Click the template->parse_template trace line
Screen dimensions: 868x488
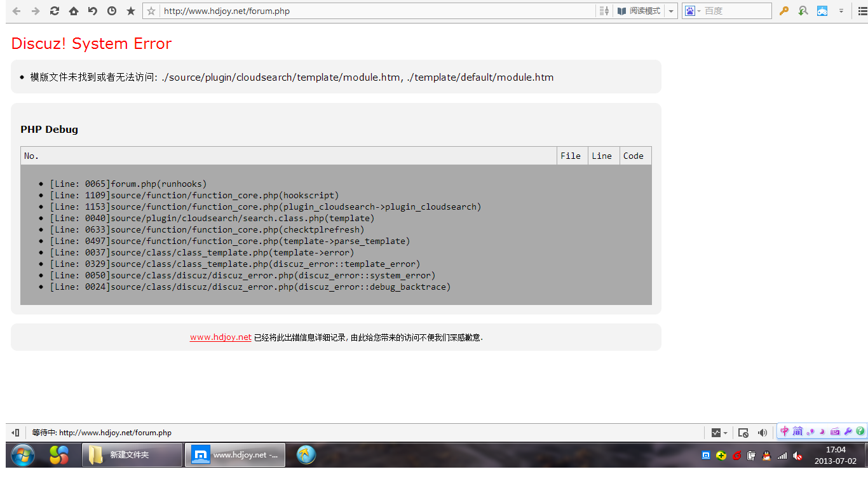[x=230, y=241]
